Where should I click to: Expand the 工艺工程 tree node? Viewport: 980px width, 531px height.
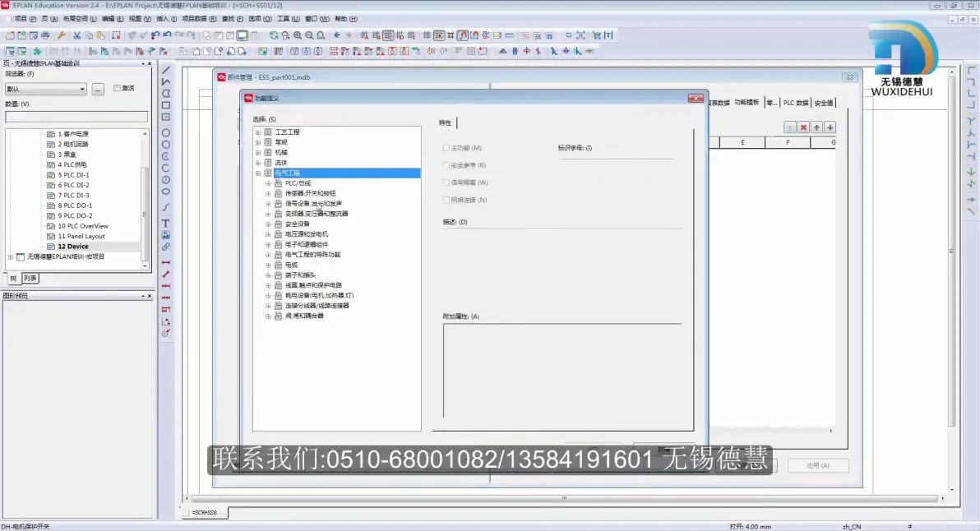(x=258, y=132)
